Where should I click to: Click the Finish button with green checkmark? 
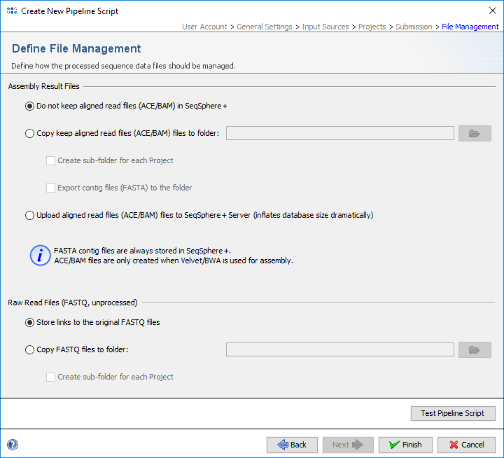[405, 445]
